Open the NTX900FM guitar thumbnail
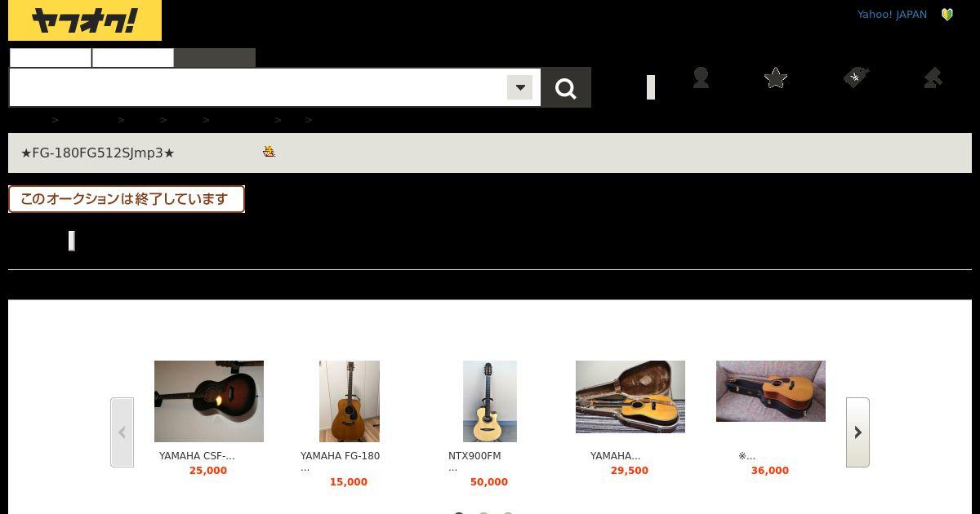The image size is (980, 514). point(490,401)
